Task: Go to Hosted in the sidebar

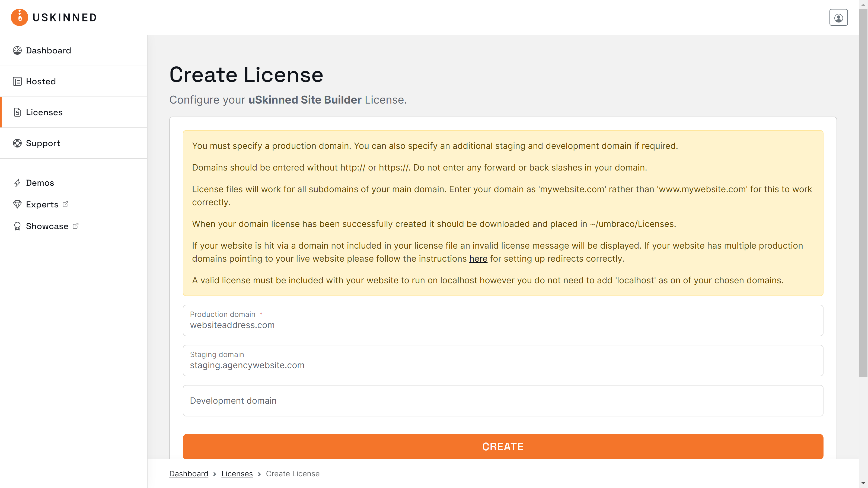Action: (x=74, y=82)
